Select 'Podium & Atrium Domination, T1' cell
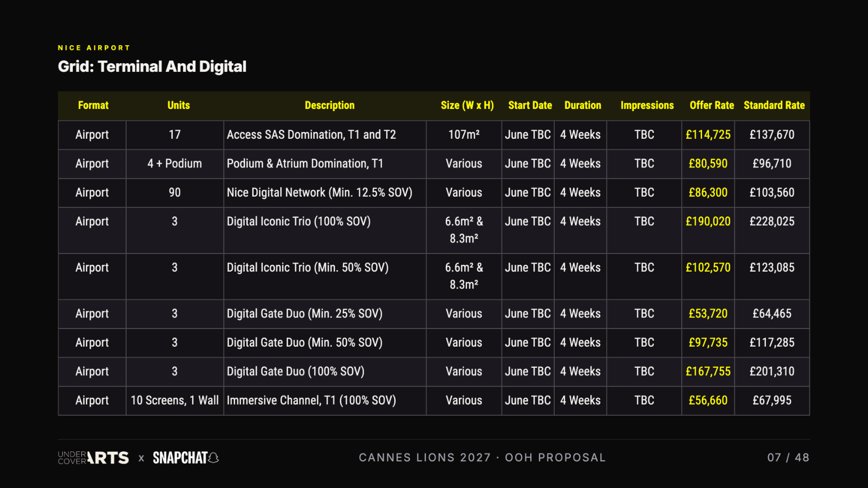This screenshot has height=488, width=868. 325,164
